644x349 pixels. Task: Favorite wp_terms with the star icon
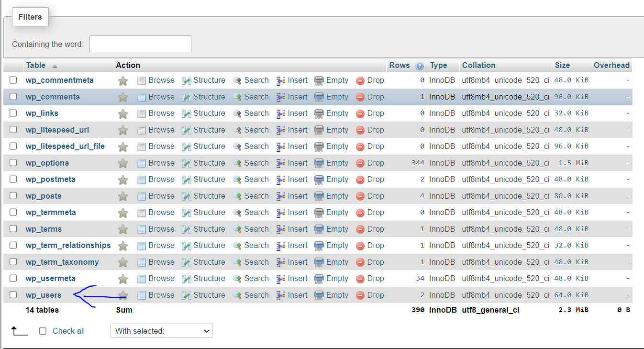tap(123, 229)
